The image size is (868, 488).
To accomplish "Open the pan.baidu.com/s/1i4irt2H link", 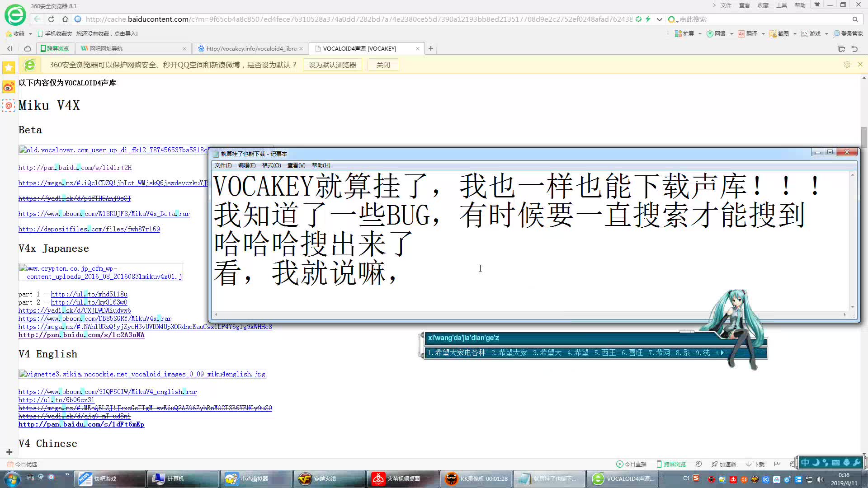I will click(x=75, y=168).
